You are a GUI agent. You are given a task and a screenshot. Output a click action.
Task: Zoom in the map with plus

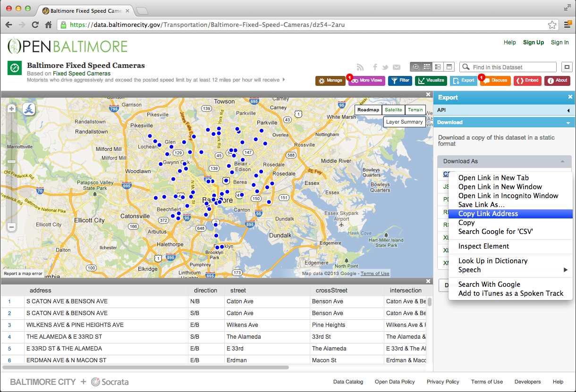(12, 109)
